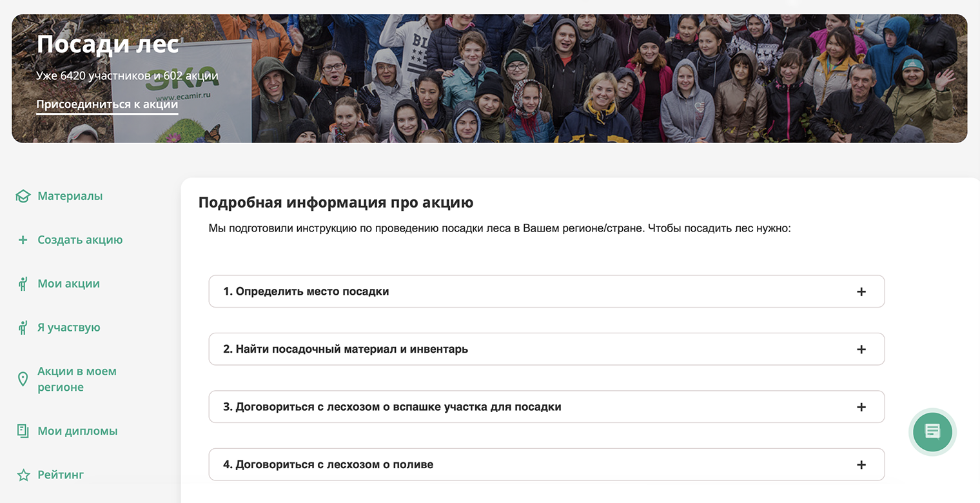
Task: Open Акции в моем регионе
Action: click(77, 379)
